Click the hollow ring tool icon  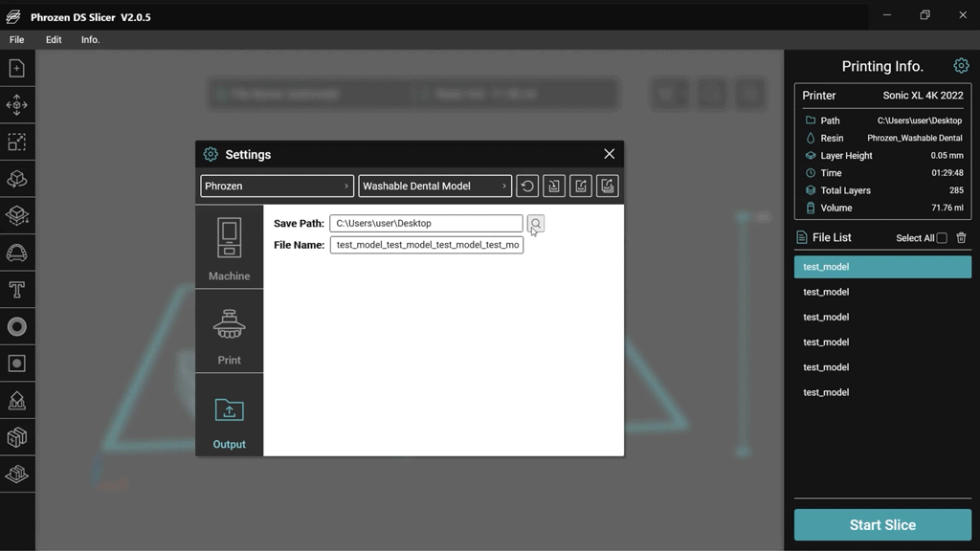coord(17,327)
